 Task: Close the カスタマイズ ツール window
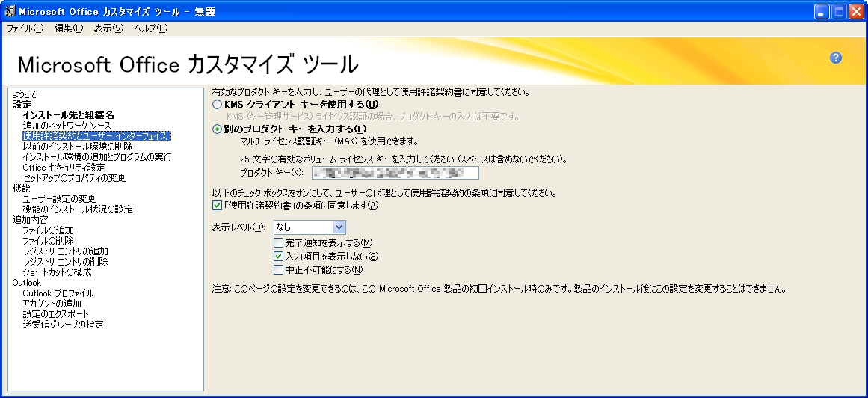855,12
